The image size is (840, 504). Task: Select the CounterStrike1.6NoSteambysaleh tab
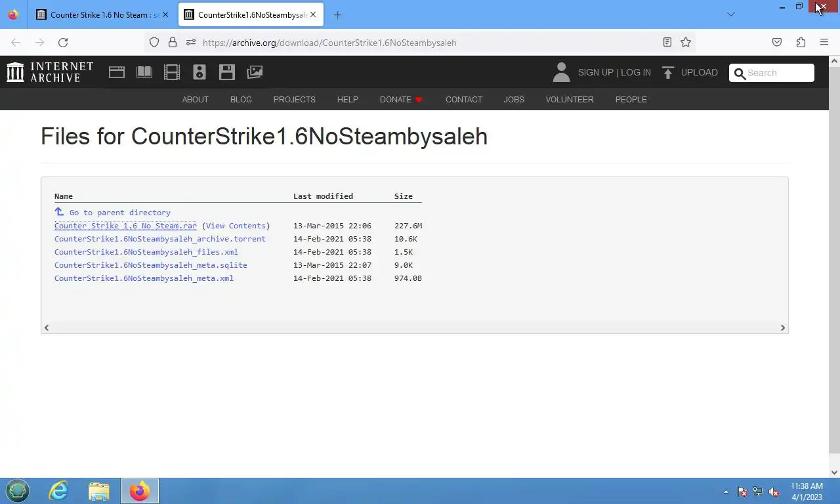251,15
